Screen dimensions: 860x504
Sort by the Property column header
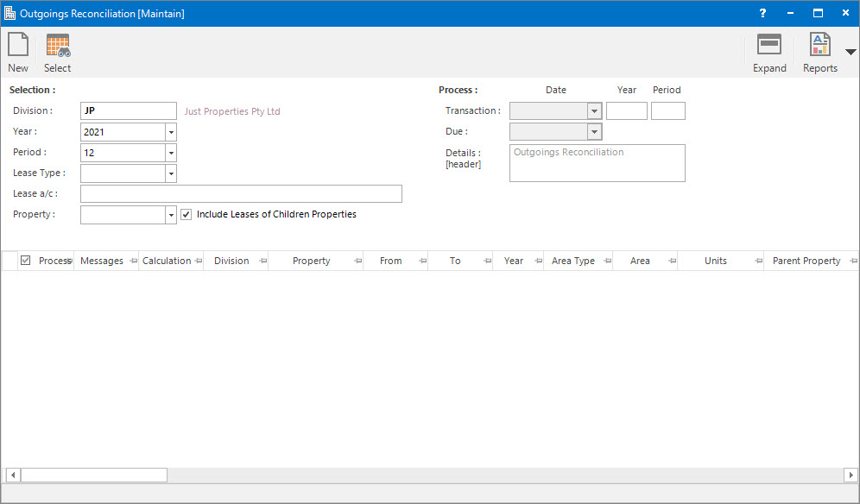pos(311,261)
